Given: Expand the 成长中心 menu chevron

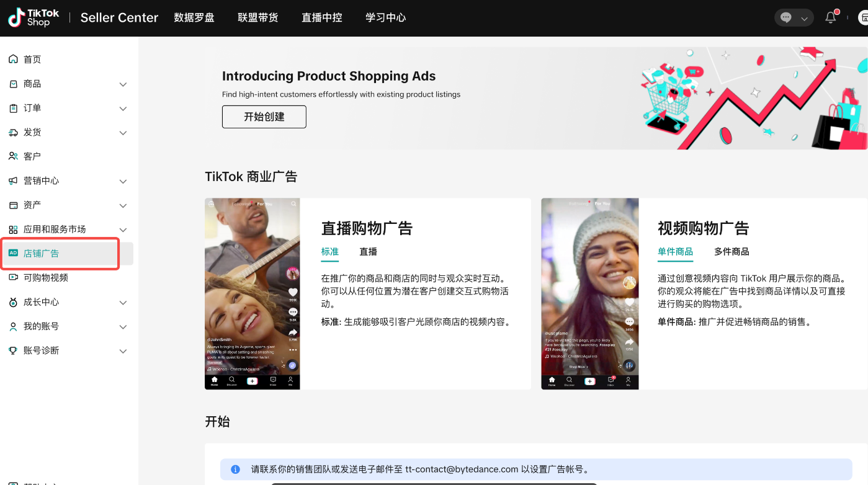Looking at the screenshot, I should point(123,303).
